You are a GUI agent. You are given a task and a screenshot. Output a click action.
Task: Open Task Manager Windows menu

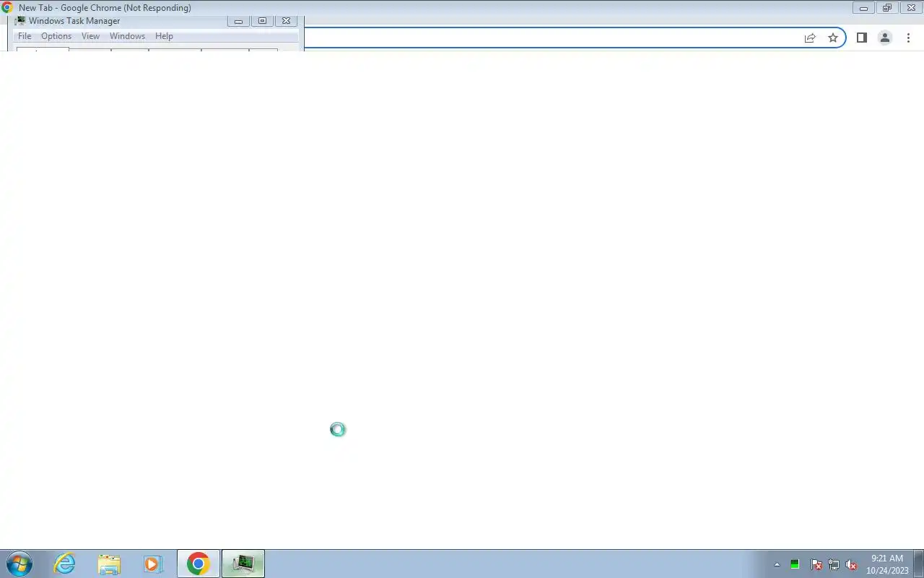click(x=127, y=36)
